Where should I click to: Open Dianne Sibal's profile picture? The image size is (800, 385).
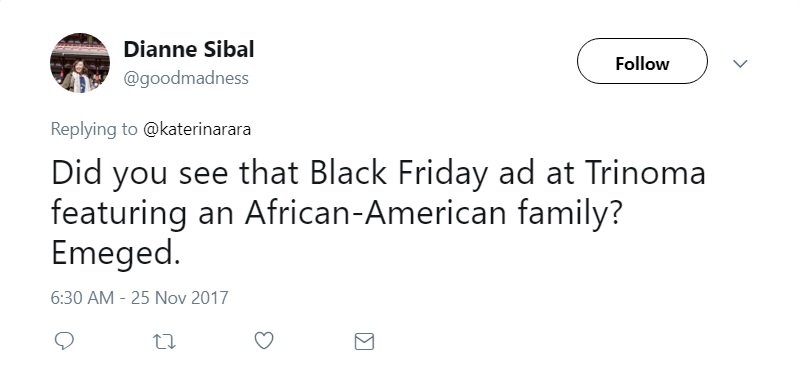[80, 63]
